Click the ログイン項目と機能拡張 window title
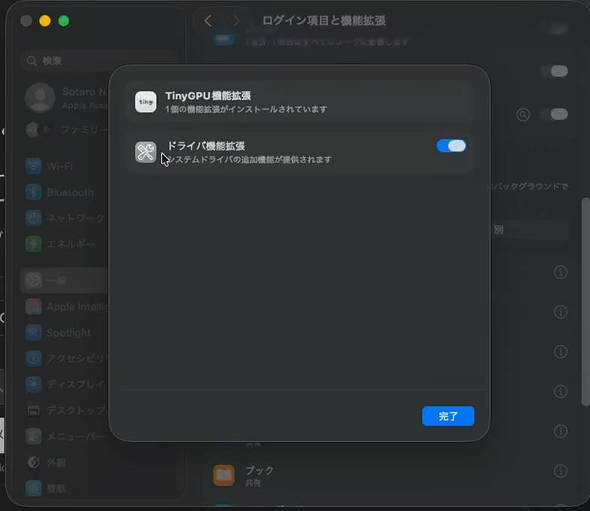590x511 pixels. pyautogui.click(x=324, y=21)
